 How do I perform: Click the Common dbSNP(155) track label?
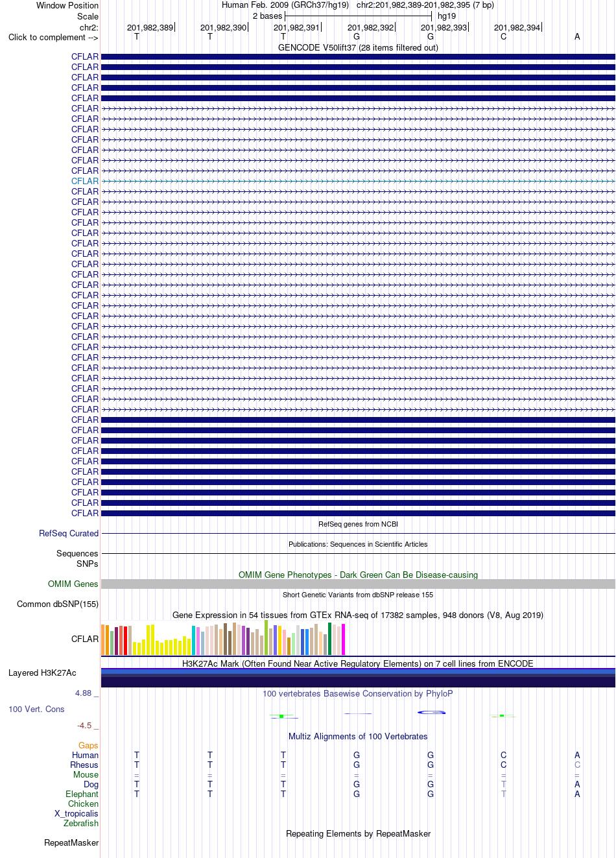pos(58,604)
